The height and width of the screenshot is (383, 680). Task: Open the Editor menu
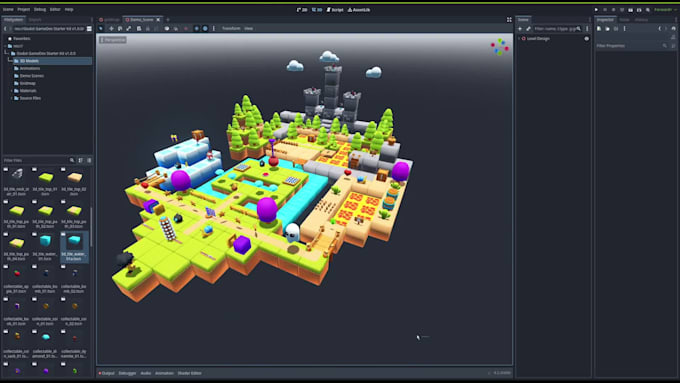click(x=55, y=10)
